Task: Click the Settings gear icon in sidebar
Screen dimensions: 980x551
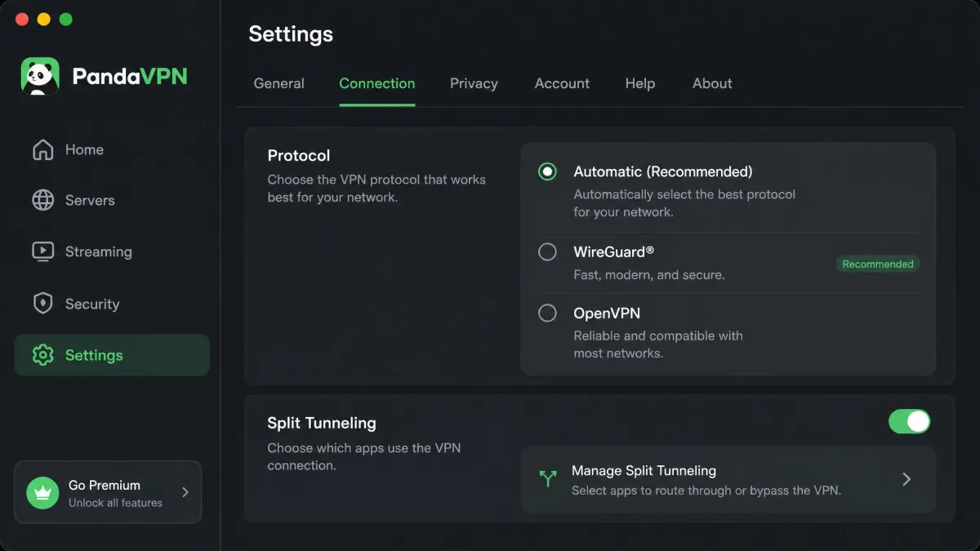Action: (x=42, y=355)
